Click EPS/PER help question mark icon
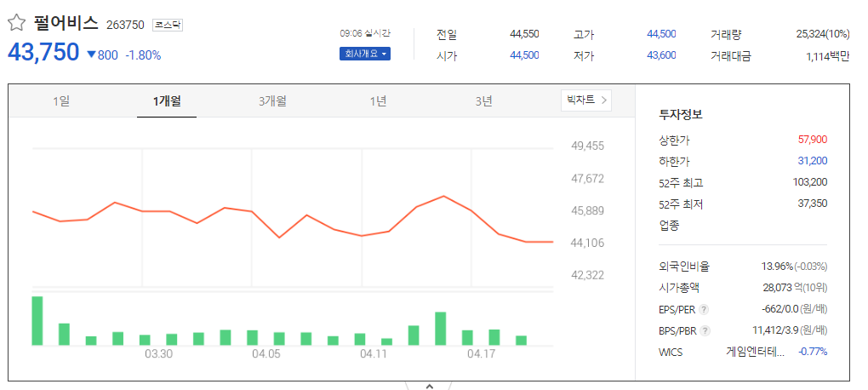This screenshot has width=868, height=390. pos(704,309)
